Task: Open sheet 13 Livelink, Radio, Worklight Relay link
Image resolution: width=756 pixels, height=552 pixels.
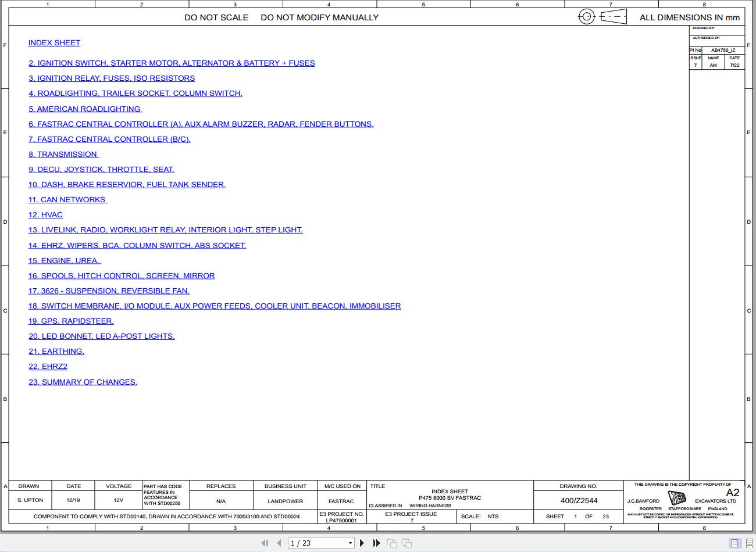Action: point(166,230)
